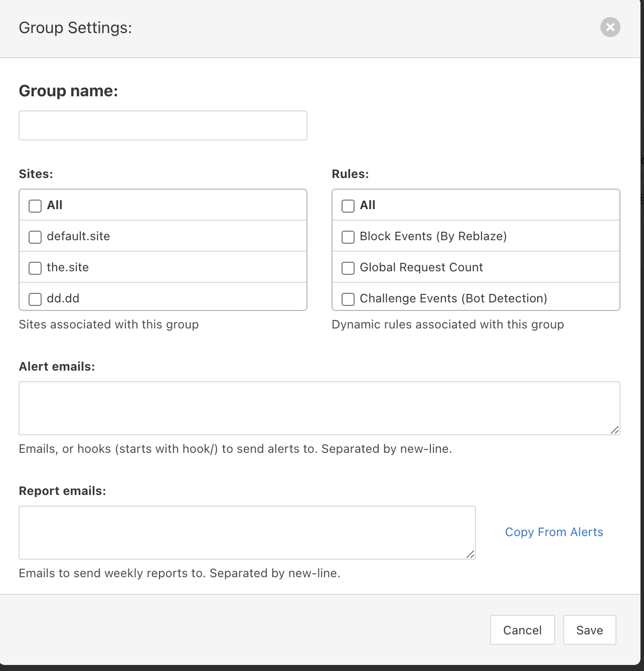Select Challenge Events (Bot Detection) checkbox

pos(348,299)
